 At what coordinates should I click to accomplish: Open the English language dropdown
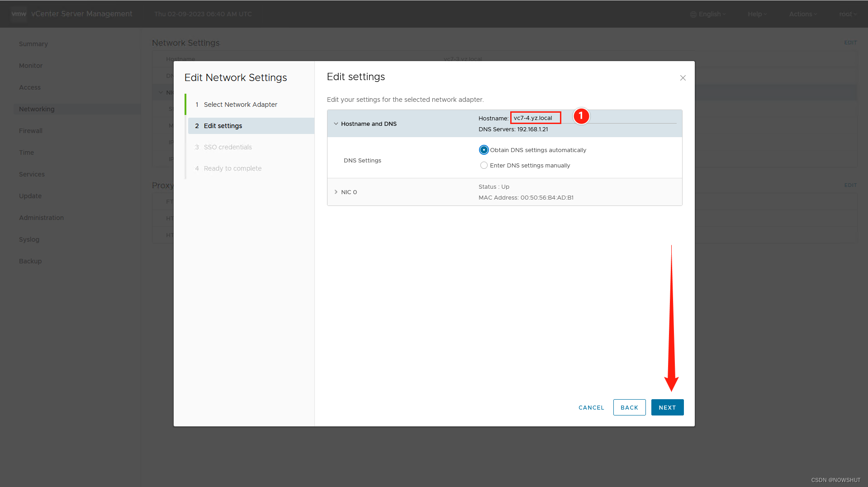point(708,14)
